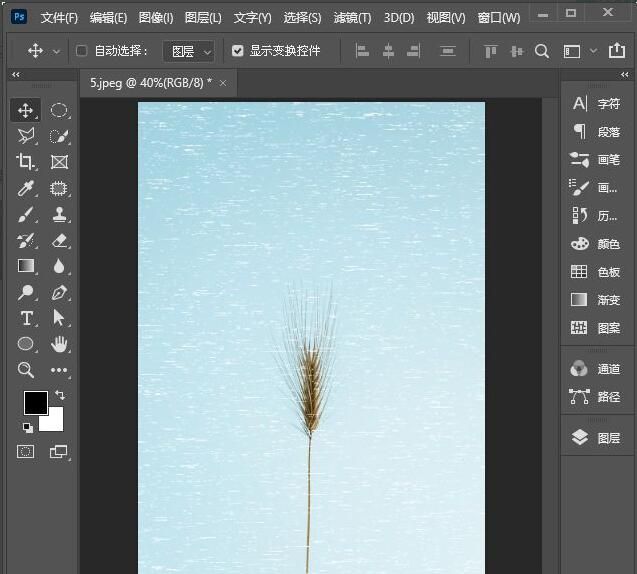Screen dimensions: 637x574
Task: Click the Zoom tool in toolbox
Action: tap(26, 370)
